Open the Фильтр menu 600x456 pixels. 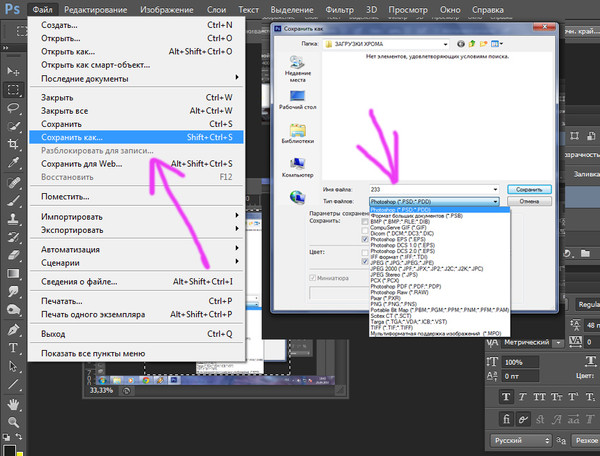339,10
